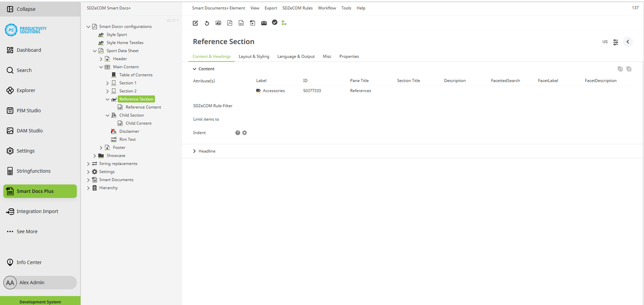
Task: Click the Info Center sidebar icon
Action: [10, 262]
